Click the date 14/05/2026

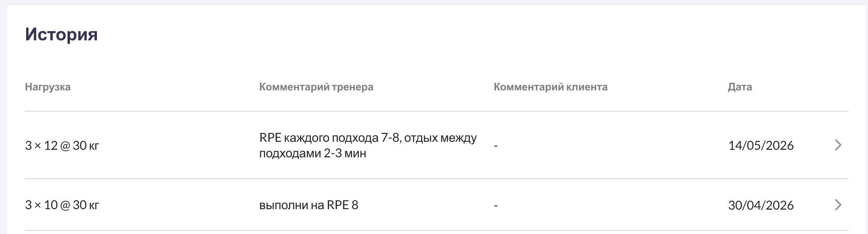tap(761, 146)
